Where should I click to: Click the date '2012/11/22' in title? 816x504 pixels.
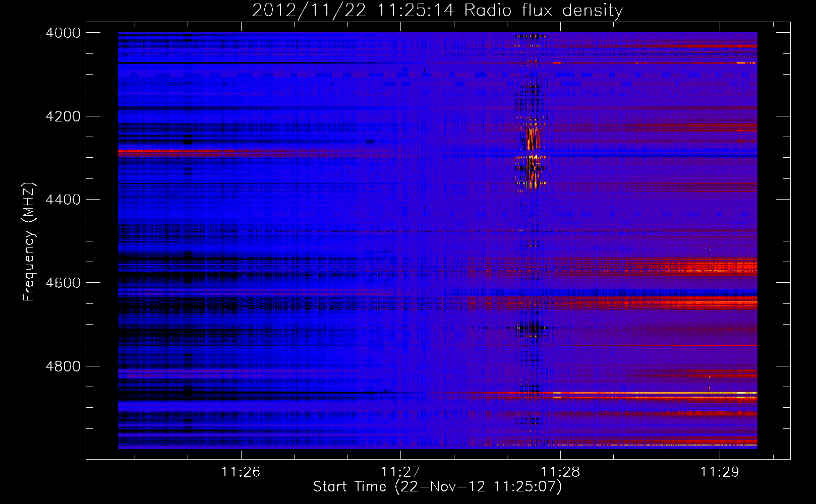tap(309, 10)
